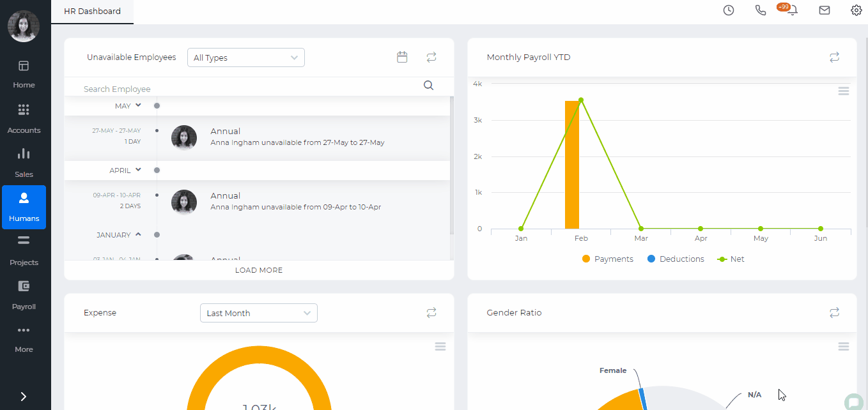868x410 pixels.
Task: Click the orange Feb payments bar
Action: coord(572,165)
